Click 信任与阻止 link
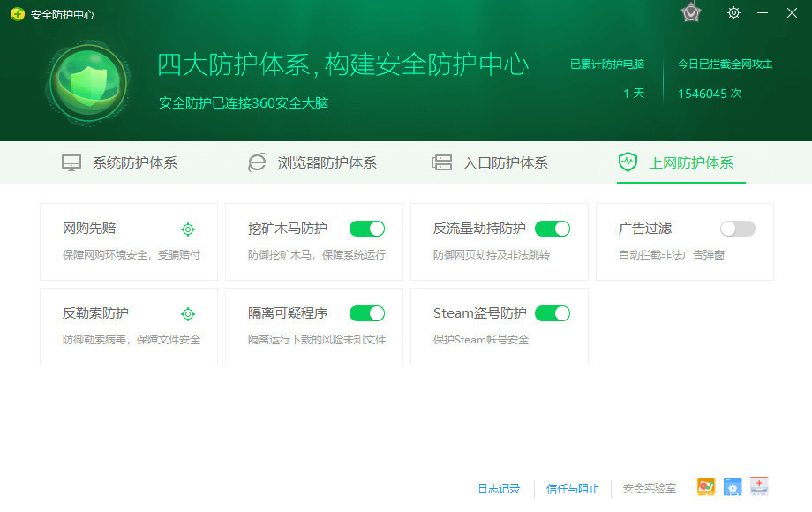The height and width of the screenshot is (512, 812). 572,488
